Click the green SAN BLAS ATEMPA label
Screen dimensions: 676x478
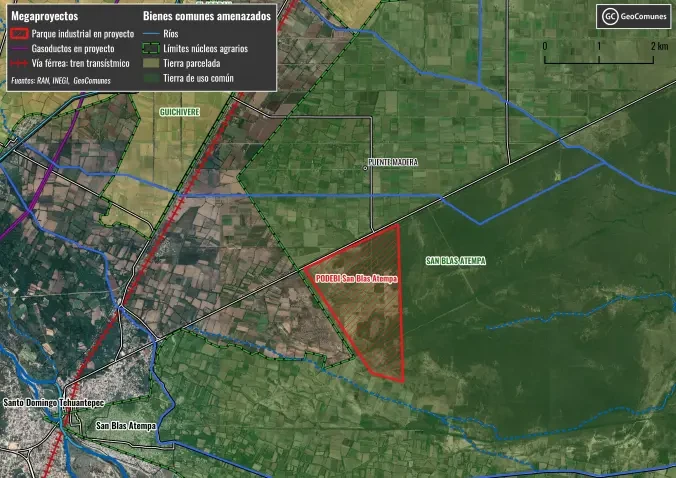[455, 261]
